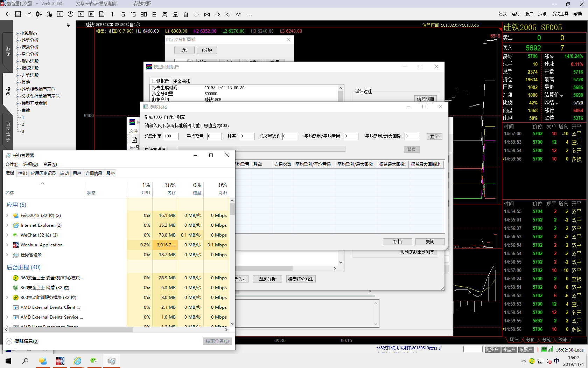The height and width of the screenshot is (368, 588).
Task: Collapse Task Manager to 简略信息 view
Action: click(22, 341)
